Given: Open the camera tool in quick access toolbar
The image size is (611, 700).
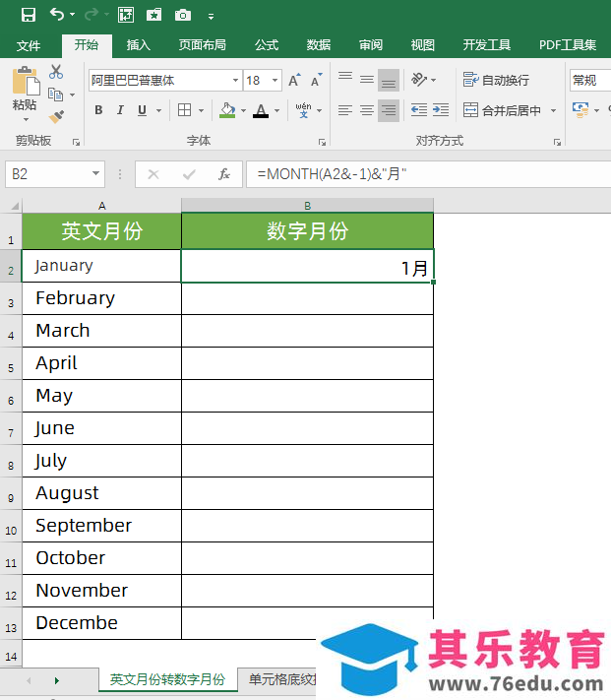Looking at the screenshot, I should (182, 15).
